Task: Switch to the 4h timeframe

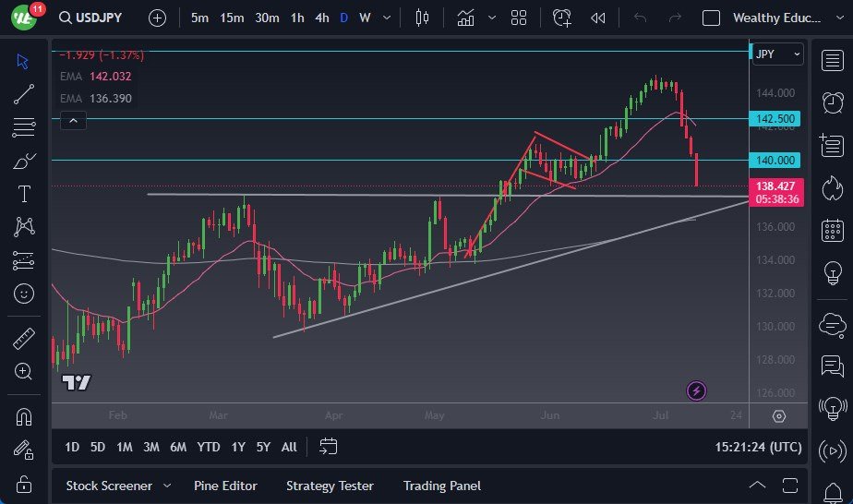Action: pyautogui.click(x=321, y=18)
